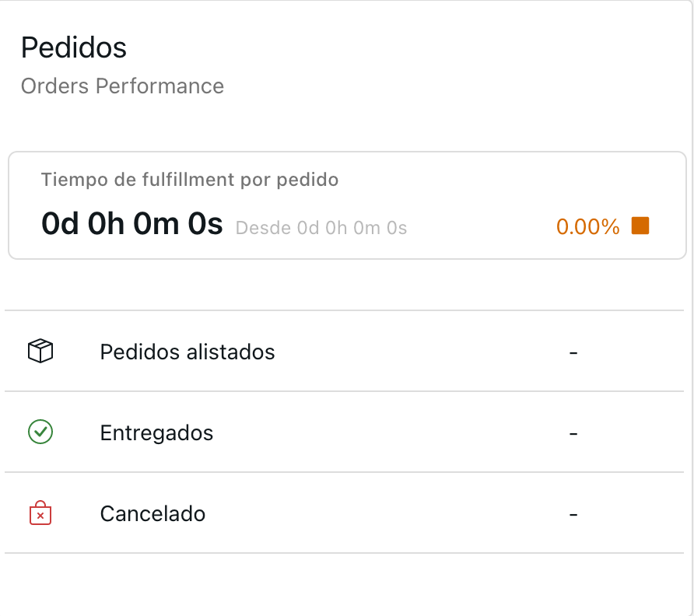Click the Pedidos panel title
This screenshot has width=694, height=616.
coord(74,47)
